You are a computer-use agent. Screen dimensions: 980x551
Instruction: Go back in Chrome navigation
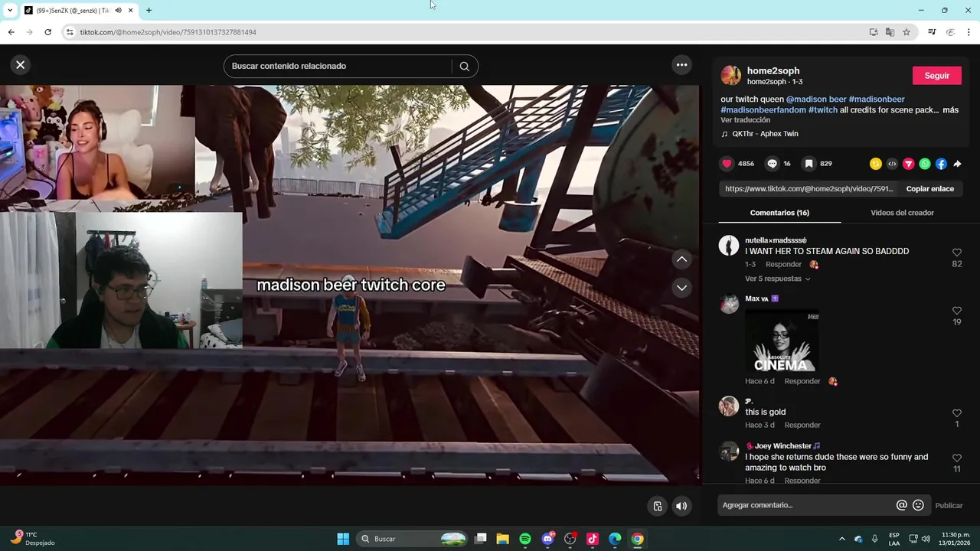11,32
